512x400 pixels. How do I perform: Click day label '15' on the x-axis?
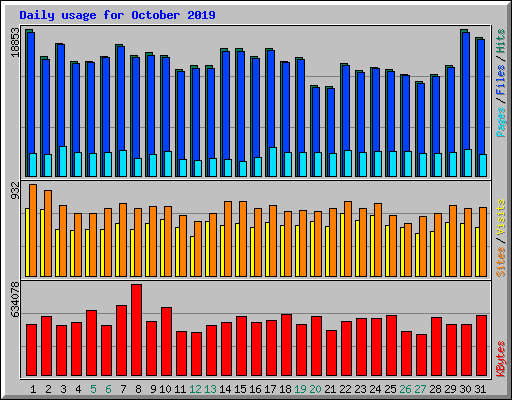tap(240, 389)
